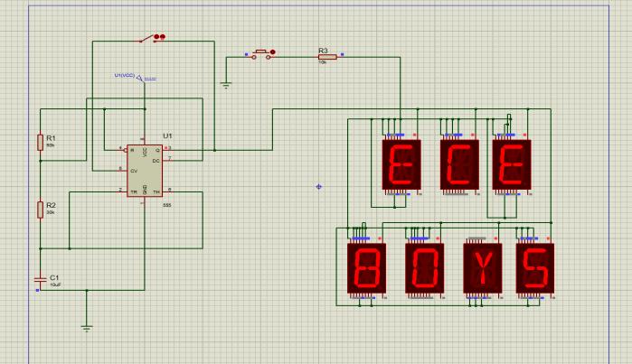Select resistor R1 symbol
Viewport: 632px width, 364px height.
point(41,143)
